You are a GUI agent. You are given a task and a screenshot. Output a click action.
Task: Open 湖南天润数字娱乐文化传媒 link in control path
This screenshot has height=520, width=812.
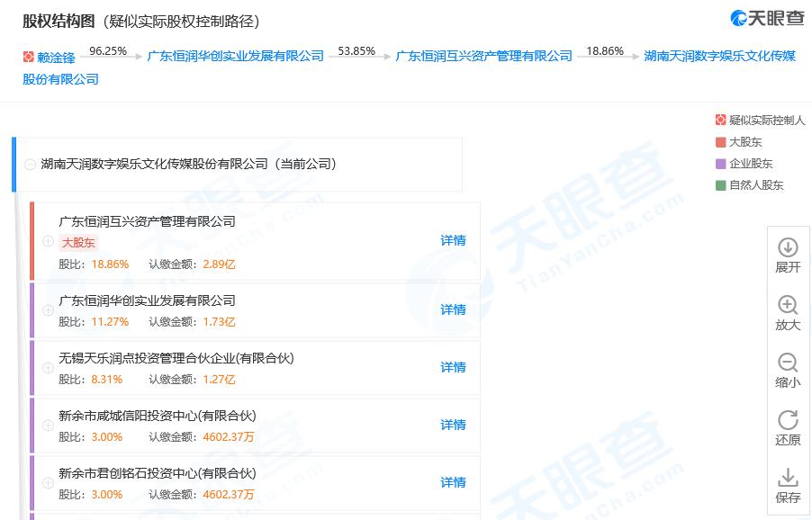click(x=720, y=56)
